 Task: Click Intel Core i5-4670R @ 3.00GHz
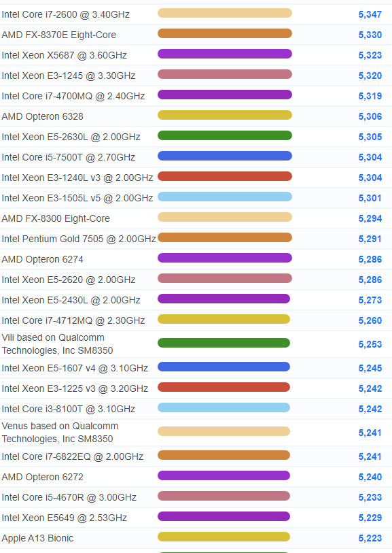point(69,498)
